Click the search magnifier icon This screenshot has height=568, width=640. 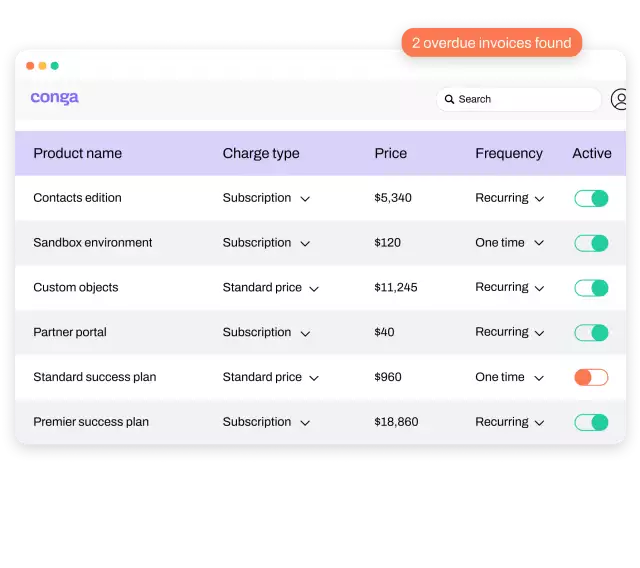[450, 99]
